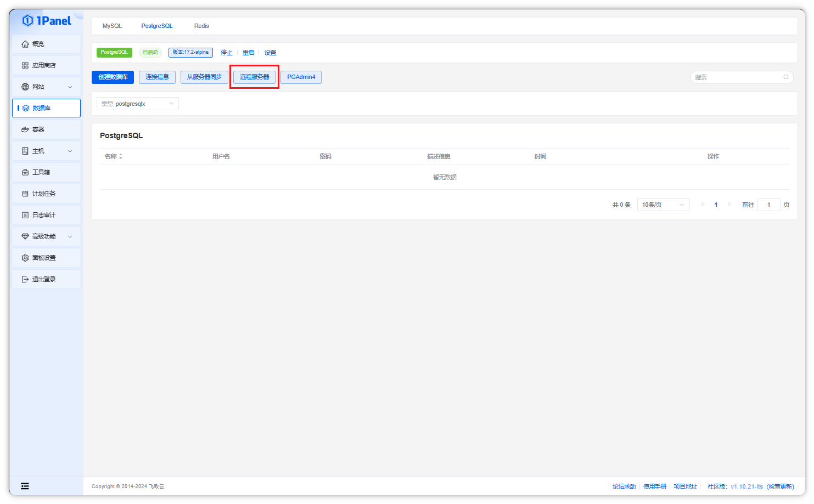This screenshot has height=504, width=814.
Task: Open the 容器 docker icon
Action: pos(25,129)
